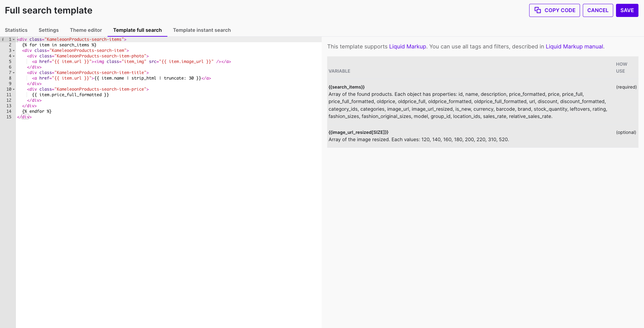This screenshot has height=328, width=644.
Task: Open the Liquid Markup link
Action: [x=407, y=46]
